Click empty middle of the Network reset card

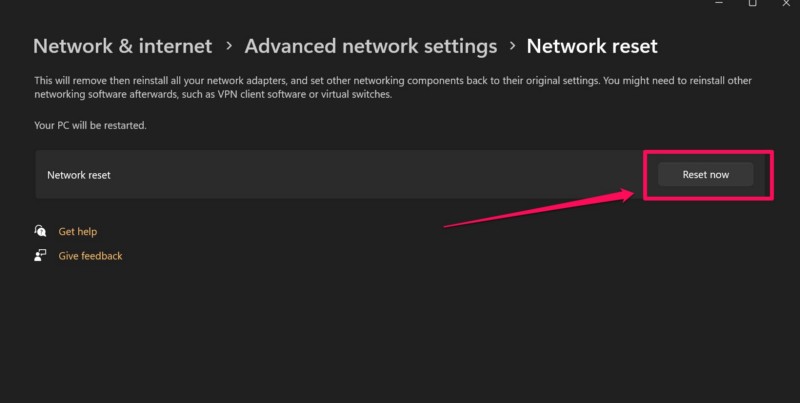click(x=350, y=175)
